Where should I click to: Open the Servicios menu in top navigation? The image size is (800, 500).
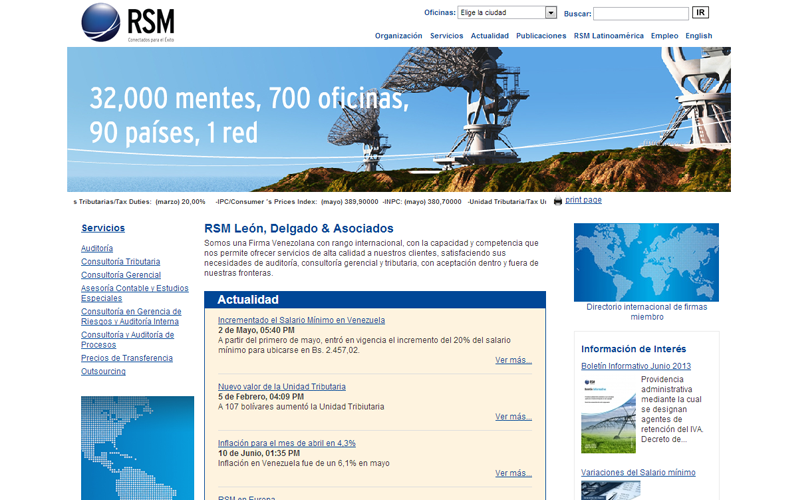446,36
